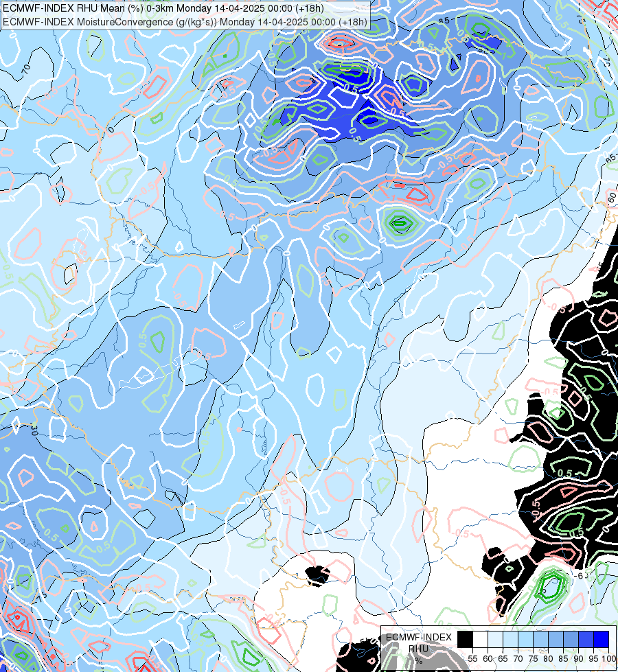Click the legend tick value 95
This screenshot has width=618, height=672.
[593, 659]
